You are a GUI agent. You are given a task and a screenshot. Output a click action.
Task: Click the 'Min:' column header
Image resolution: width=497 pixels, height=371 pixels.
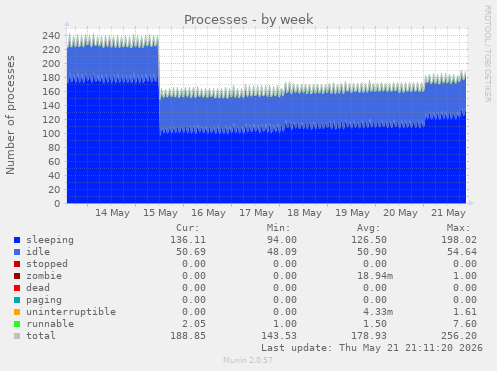(278, 228)
